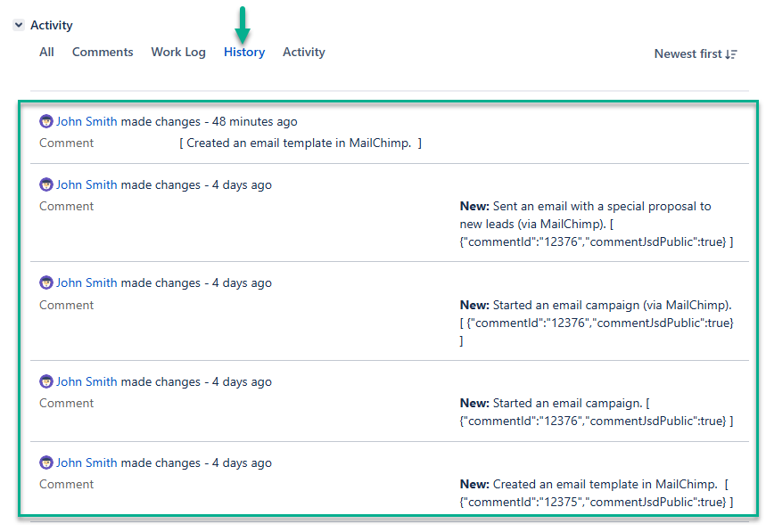Switch to the Activity tab

(x=303, y=52)
